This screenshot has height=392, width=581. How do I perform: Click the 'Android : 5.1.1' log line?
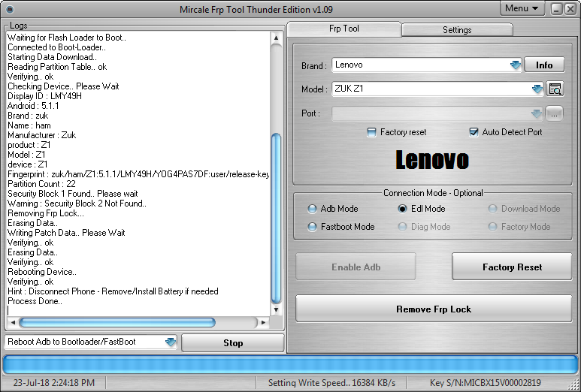33,106
